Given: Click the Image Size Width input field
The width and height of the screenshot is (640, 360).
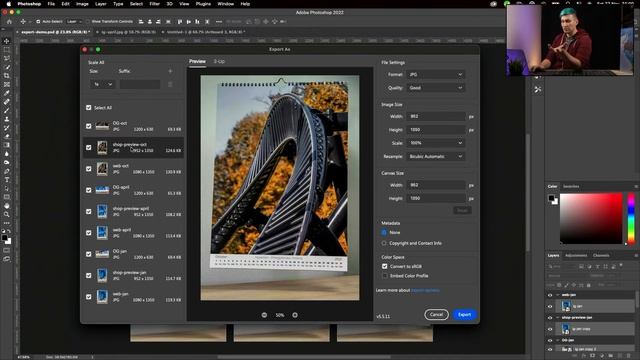Looking at the screenshot, I should point(436,116).
